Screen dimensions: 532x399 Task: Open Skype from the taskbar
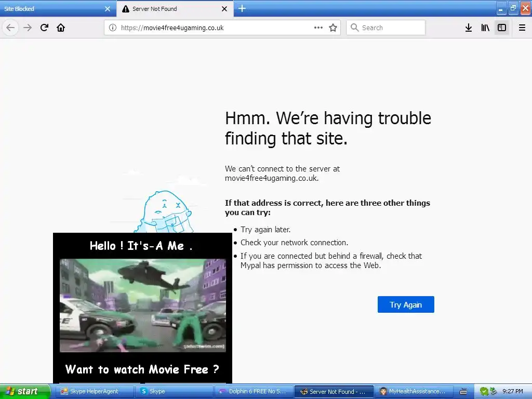[175, 392]
